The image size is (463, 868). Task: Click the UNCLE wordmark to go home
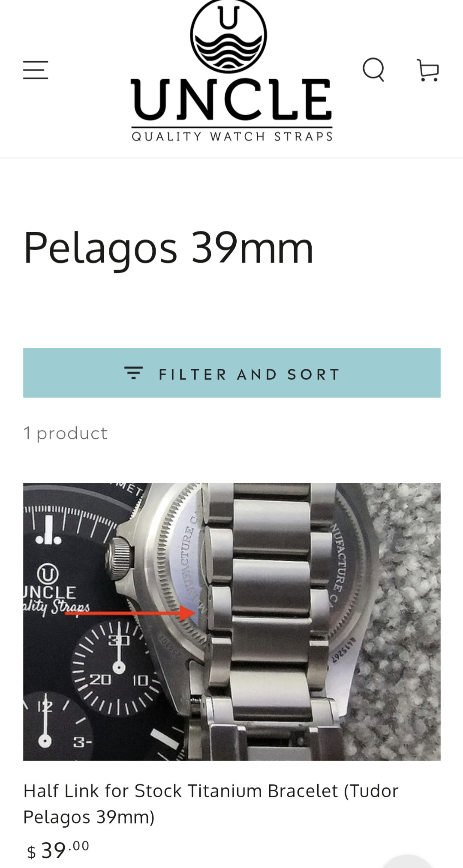pyautogui.click(x=231, y=100)
